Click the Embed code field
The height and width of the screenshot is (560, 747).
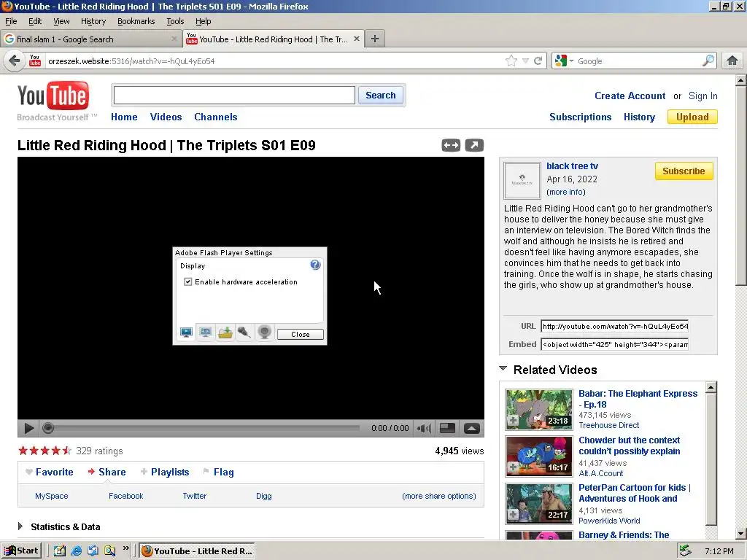click(x=614, y=344)
